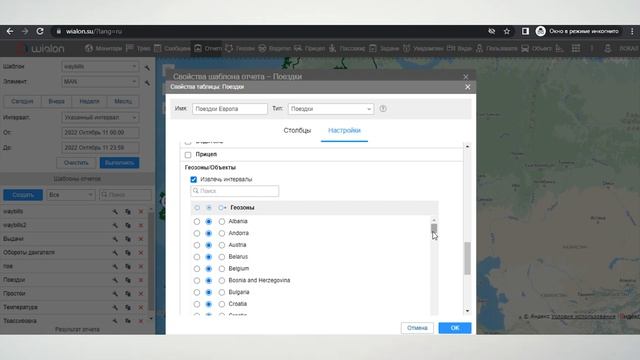Open the incognito profile indicator
This screenshot has height=360, width=640.
tap(577, 31)
